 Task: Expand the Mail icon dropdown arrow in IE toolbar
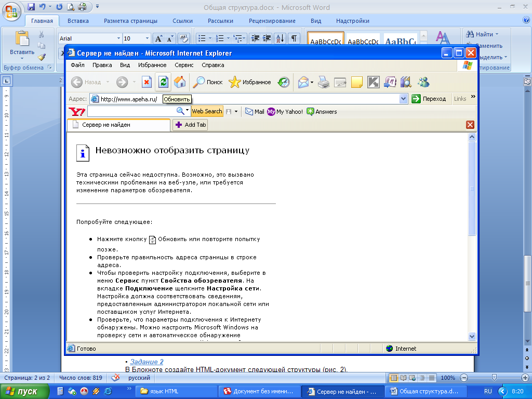[x=312, y=82]
